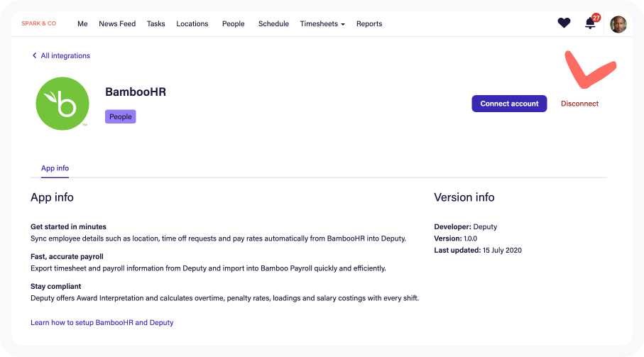Click the BambooHR title text
This screenshot has width=644, height=357.
tap(136, 92)
